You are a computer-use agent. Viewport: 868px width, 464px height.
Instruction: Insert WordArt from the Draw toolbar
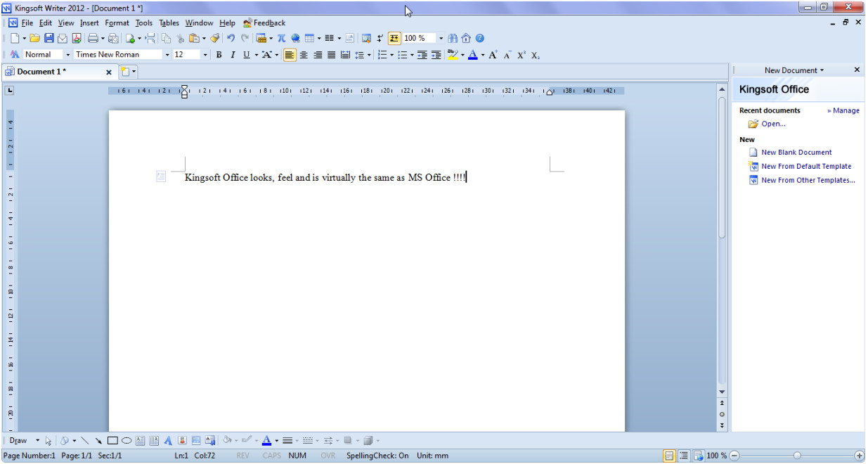[168, 441]
